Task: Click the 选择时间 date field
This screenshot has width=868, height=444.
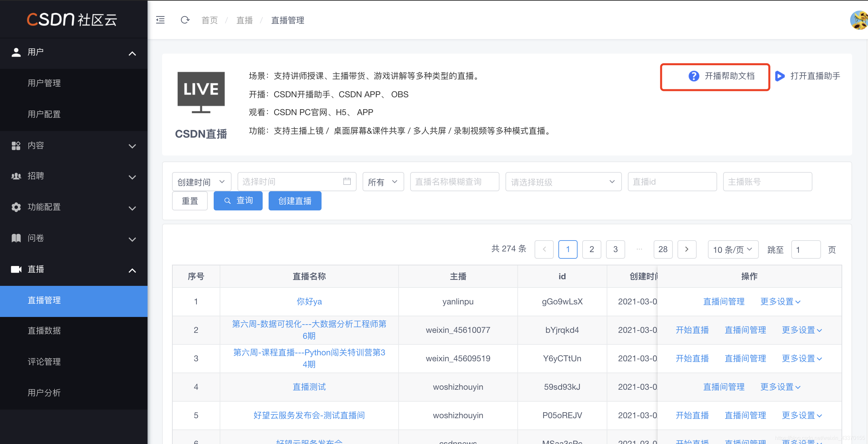Action: [296, 182]
